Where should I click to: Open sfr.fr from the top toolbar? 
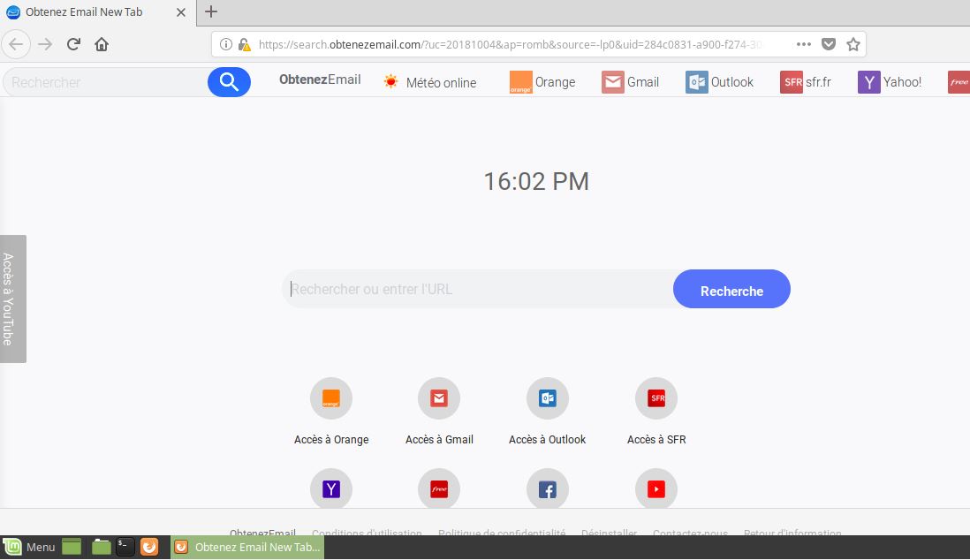[x=806, y=82]
